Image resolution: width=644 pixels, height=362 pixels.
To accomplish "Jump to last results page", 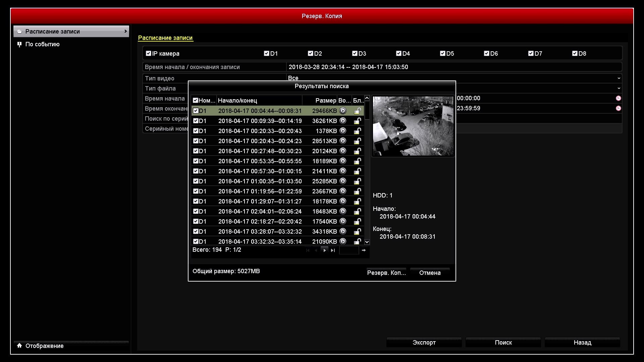I will pos(333,250).
